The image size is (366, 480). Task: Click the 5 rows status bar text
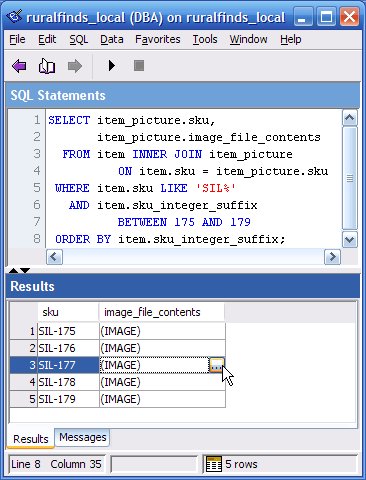click(x=241, y=464)
